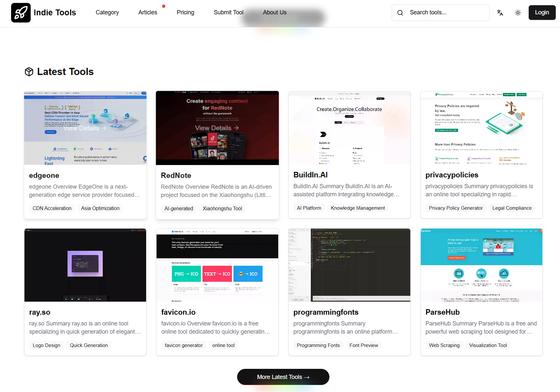The height and width of the screenshot is (392, 560).
Task: Click the favicon.io card title
Action: pos(178,312)
